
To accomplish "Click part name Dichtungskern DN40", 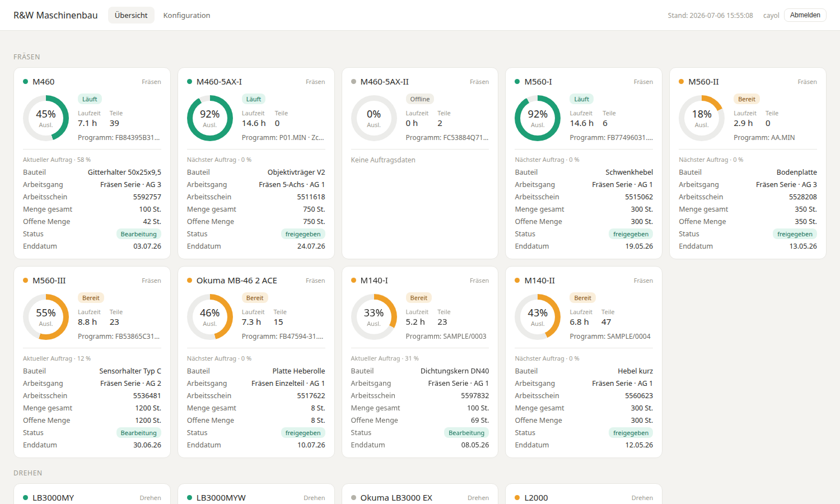I will coord(455,371).
